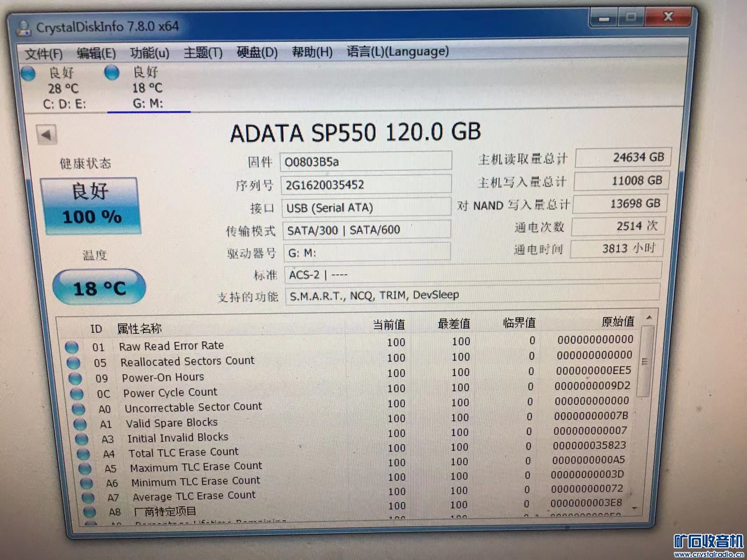Image resolution: width=747 pixels, height=560 pixels.
Task: Click the 属性名称 column header
Action: click(139, 328)
